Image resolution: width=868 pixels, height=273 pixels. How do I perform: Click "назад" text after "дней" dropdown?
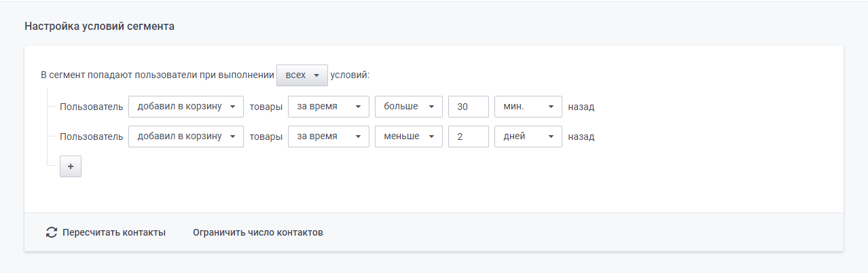pos(581,136)
